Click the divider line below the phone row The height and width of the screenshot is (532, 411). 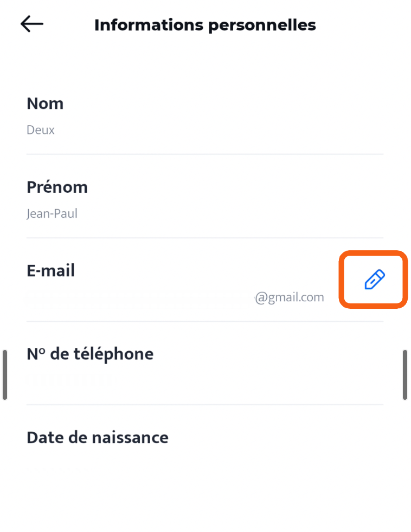205,405
